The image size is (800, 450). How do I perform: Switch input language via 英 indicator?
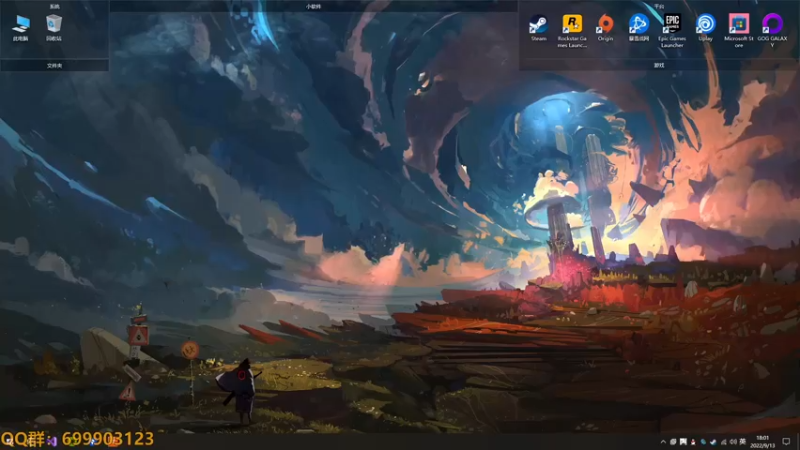click(743, 442)
